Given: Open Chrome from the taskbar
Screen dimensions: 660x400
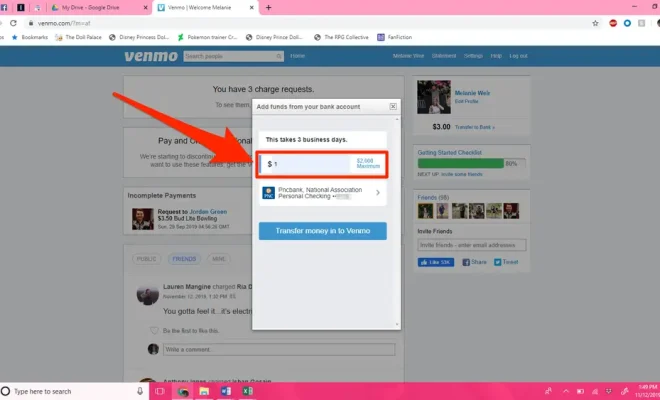Looking at the screenshot, I should tap(183, 391).
